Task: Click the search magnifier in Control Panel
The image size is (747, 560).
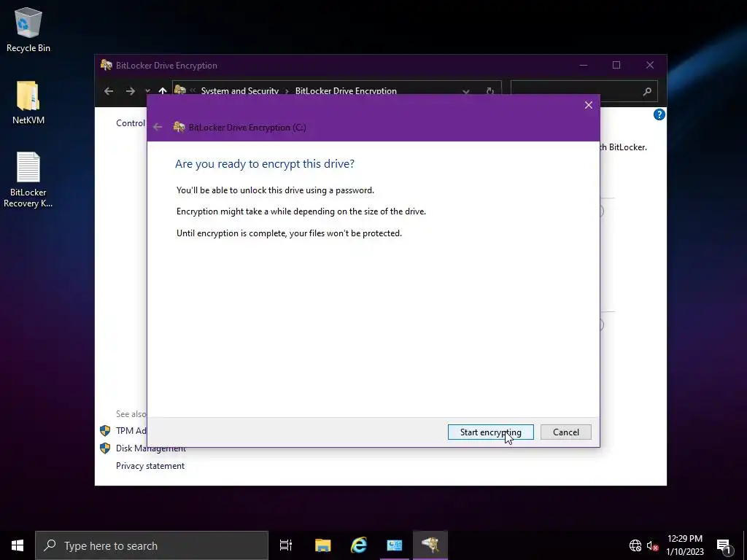Action: coord(646,91)
